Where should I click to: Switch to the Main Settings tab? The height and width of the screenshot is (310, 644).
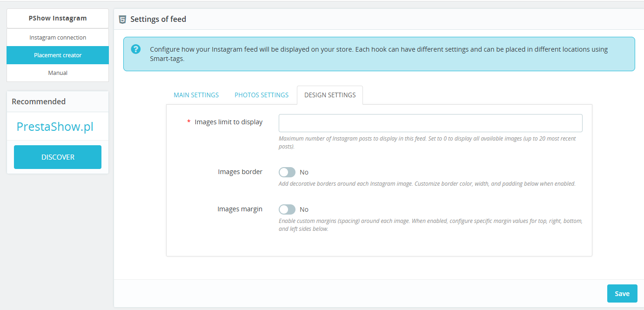coord(196,95)
